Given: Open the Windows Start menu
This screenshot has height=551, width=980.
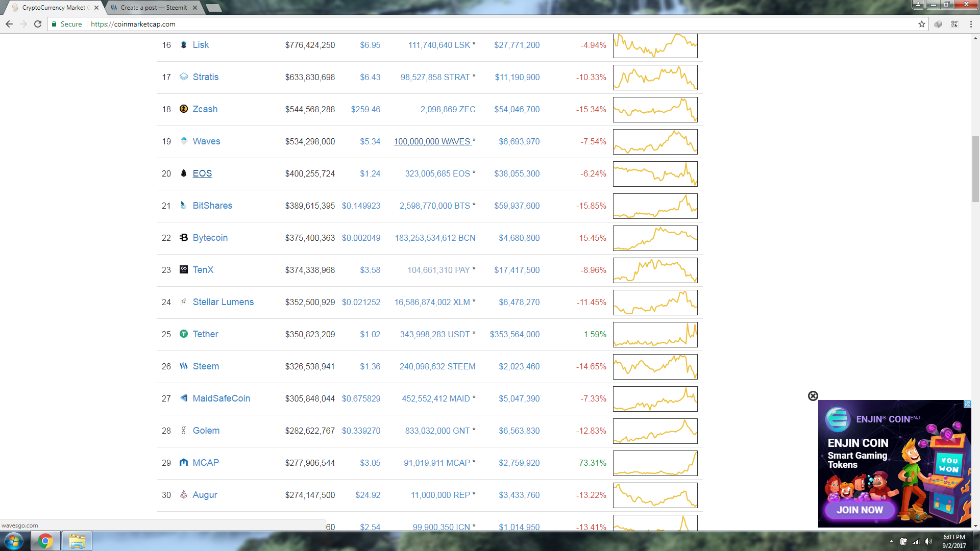Looking at the screenshot, I should point(13,541).
